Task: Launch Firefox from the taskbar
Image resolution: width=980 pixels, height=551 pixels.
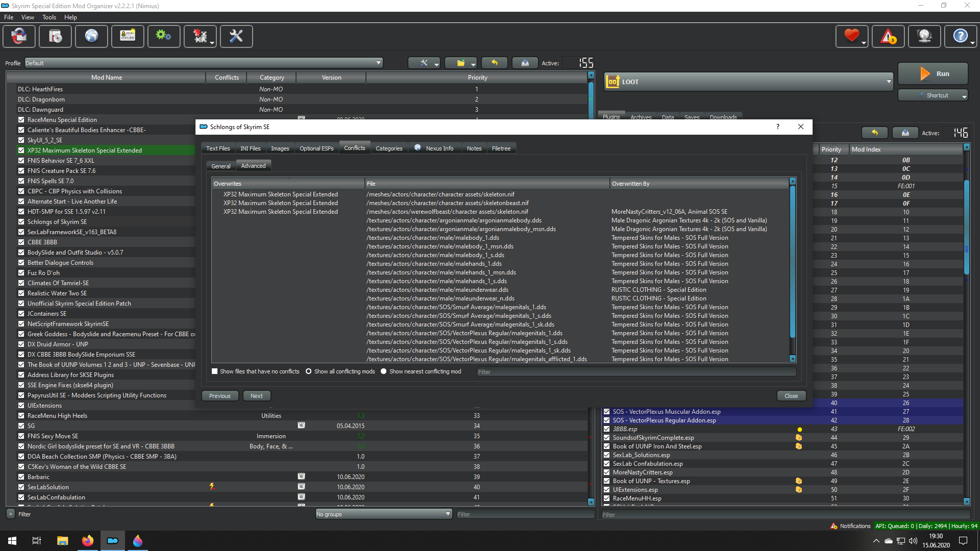Action: [88, 541]
